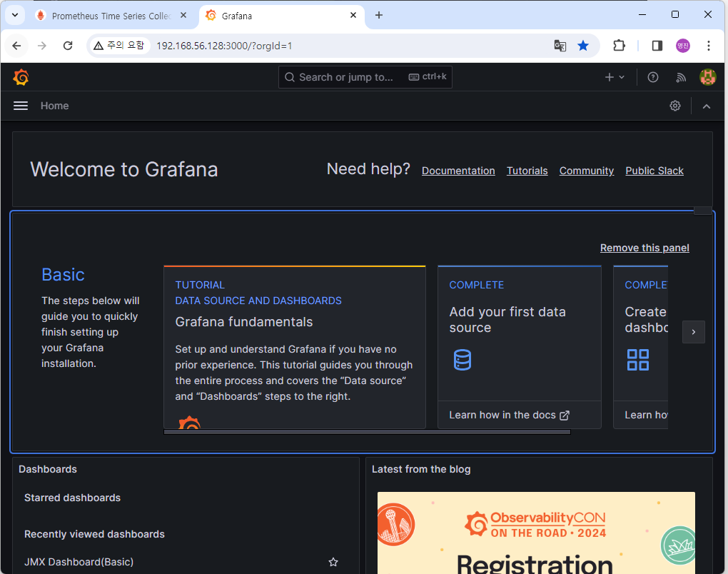This screenshot has width=728, height=574.
Task: Expand the plus New dropdown
Action: click(615, 78)
